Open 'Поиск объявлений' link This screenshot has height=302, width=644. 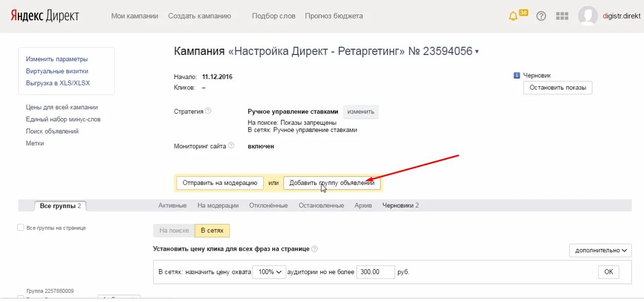(52, 131)
